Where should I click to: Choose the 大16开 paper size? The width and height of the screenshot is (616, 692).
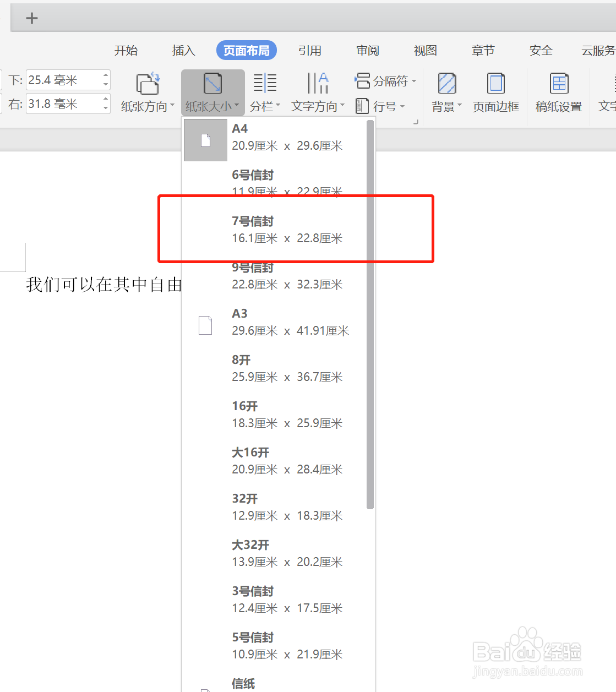[x=275, y=461]
